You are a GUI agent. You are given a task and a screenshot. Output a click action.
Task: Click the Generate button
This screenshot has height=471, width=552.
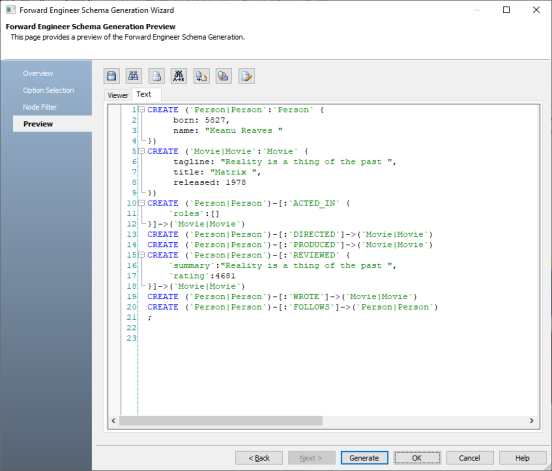364,458
